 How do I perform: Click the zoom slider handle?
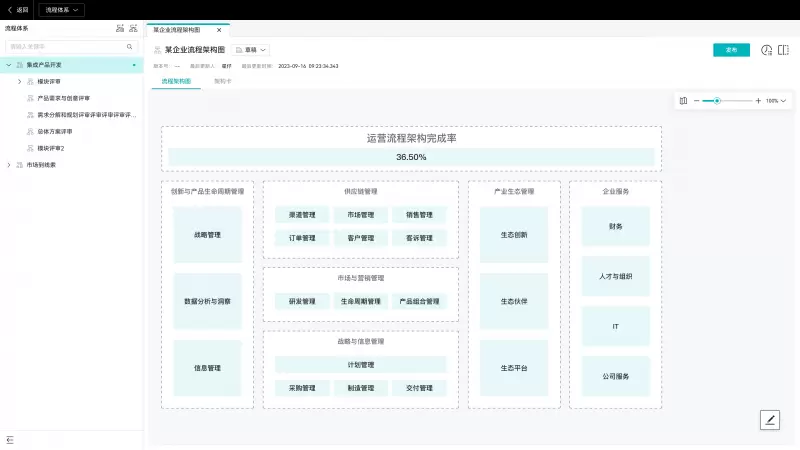[717, 101]
